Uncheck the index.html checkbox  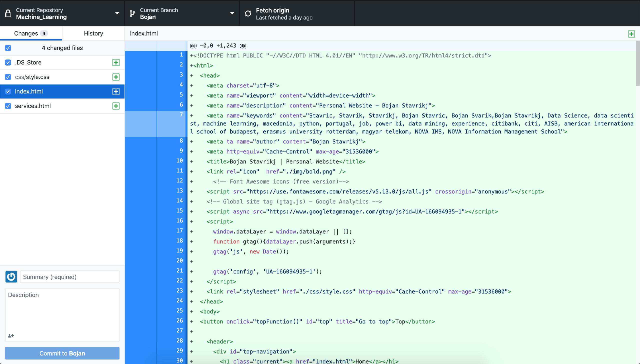pos(8,91)
